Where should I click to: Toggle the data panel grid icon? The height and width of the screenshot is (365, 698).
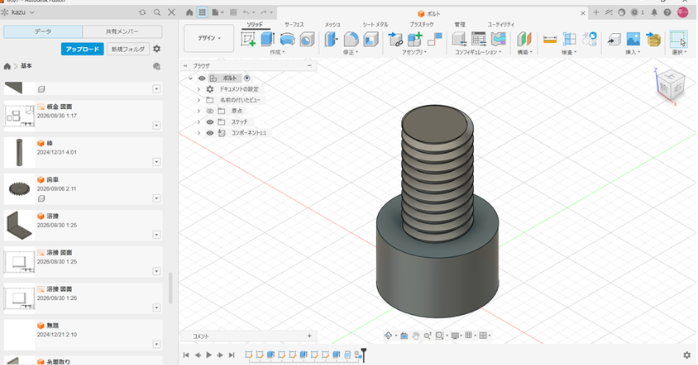(x=202, y=12)
